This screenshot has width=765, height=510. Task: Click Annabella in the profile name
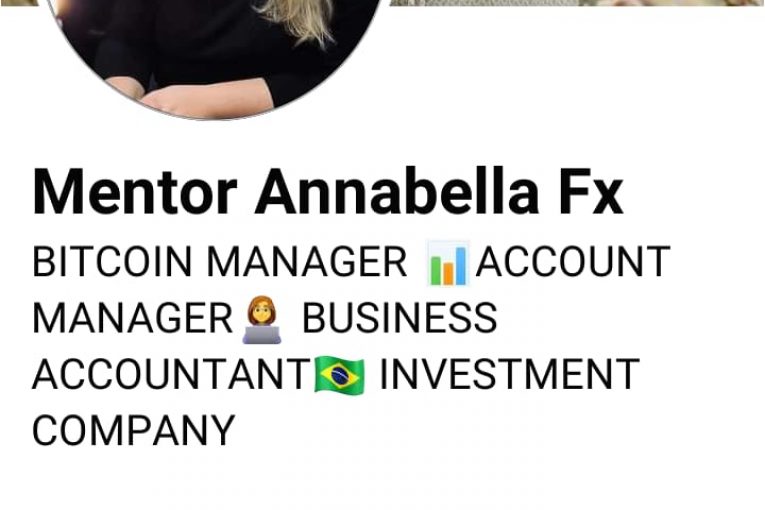[397, 191]
